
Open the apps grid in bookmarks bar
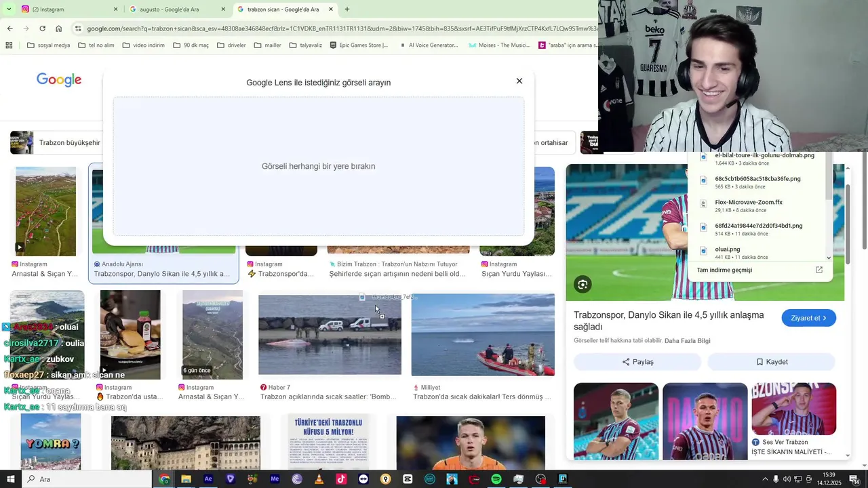point(9,45)
